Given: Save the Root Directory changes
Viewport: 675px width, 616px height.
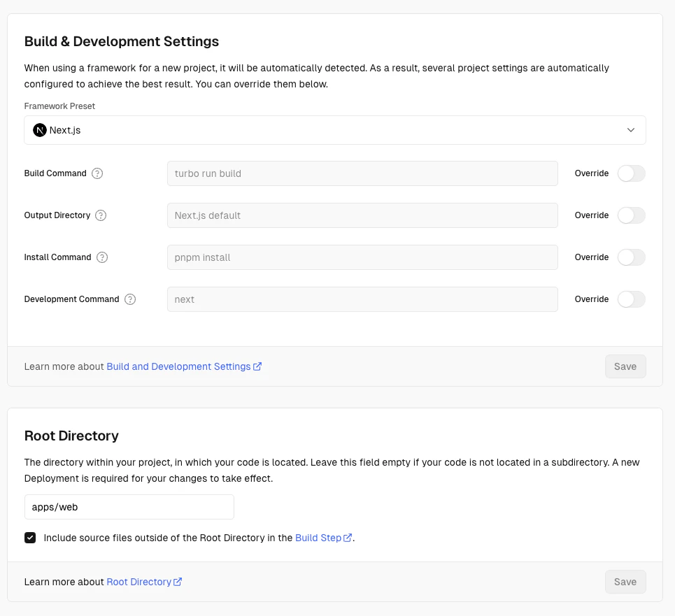Looking at the screenshot, I should 625,581.
